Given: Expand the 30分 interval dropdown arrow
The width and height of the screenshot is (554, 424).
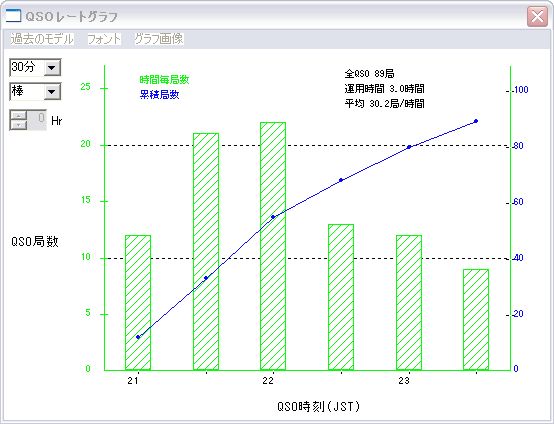Looking at the screenshot, I should [52, 67].
